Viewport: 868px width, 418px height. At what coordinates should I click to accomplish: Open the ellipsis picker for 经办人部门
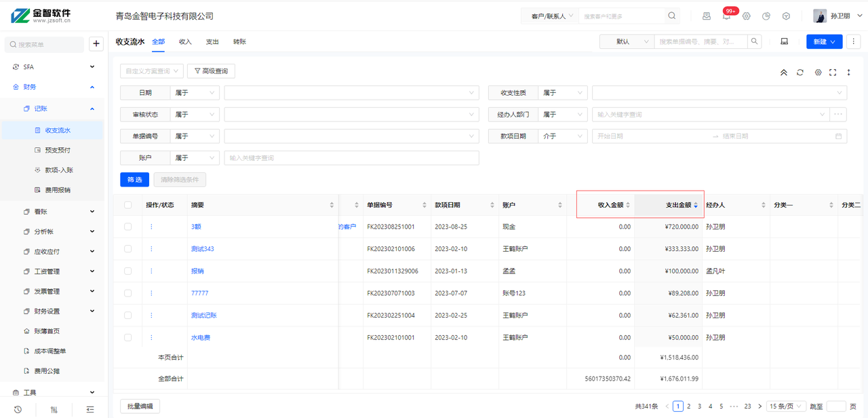[x=839, y=115]
